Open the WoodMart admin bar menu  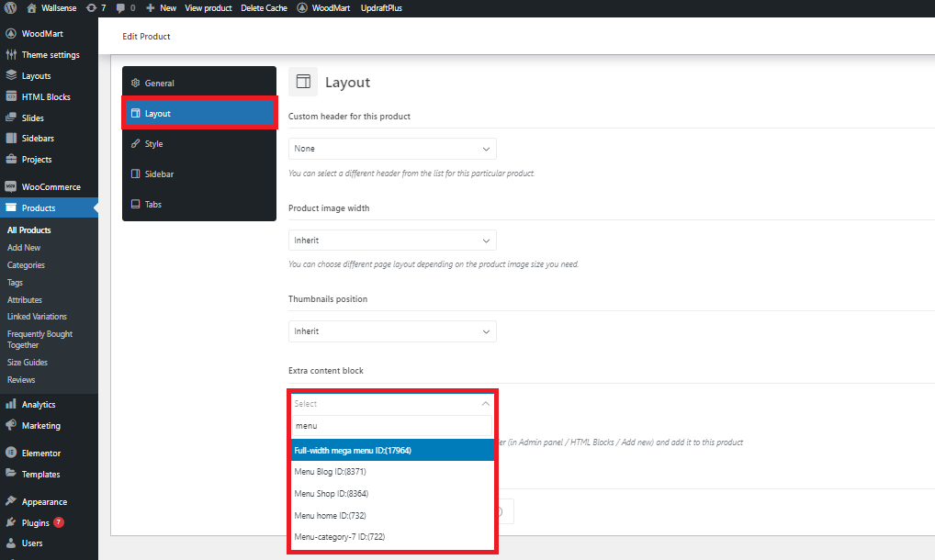coord(323,7)
